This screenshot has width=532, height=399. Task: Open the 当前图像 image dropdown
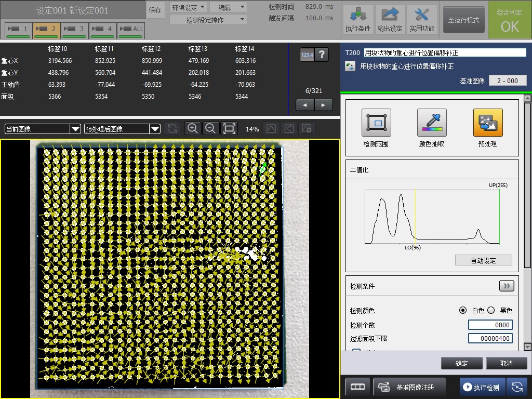(x=43, y=129)
